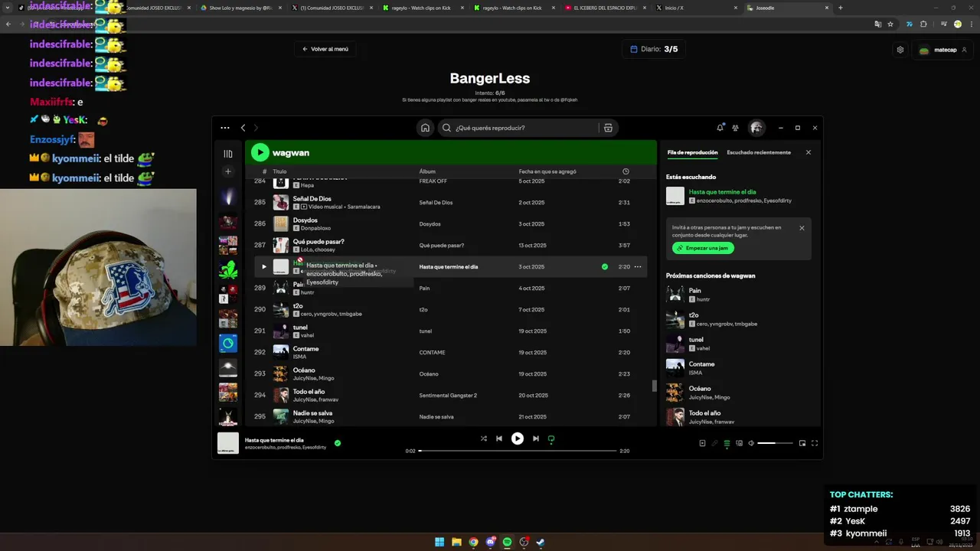980x551 pixels.
Task: Open Windows Start menu
Action: pyautogui.click(x=439, y=543)
